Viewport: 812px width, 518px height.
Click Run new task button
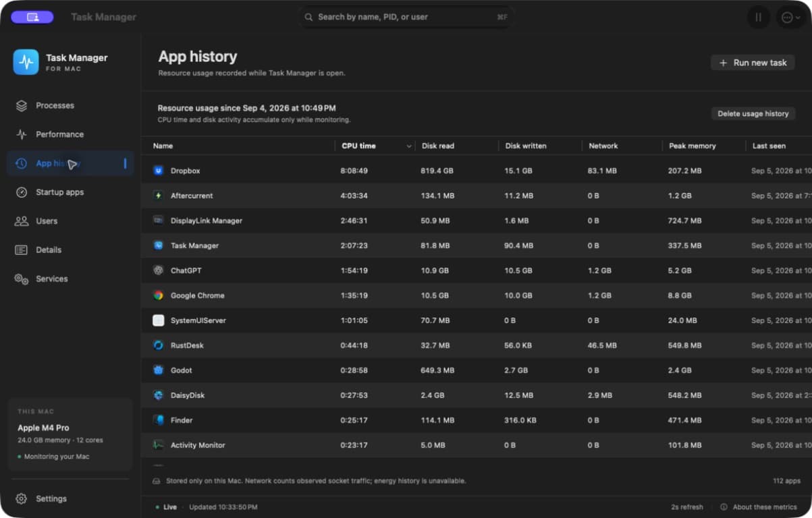753,63
